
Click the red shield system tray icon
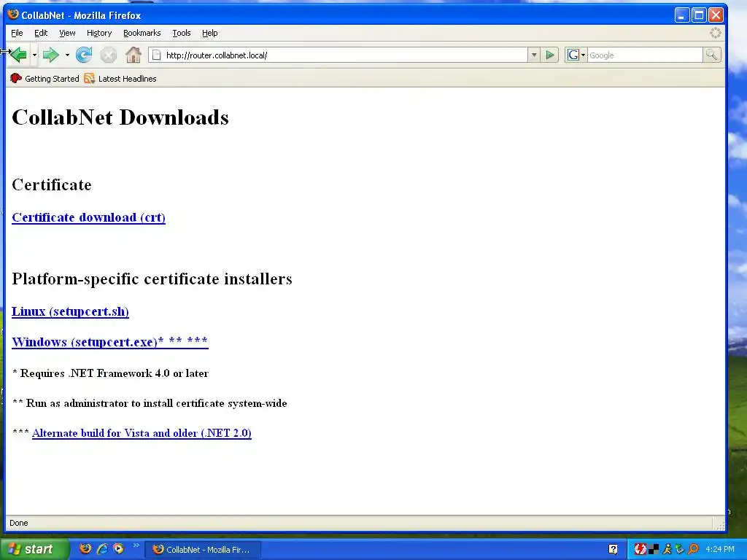click(640, 550)
